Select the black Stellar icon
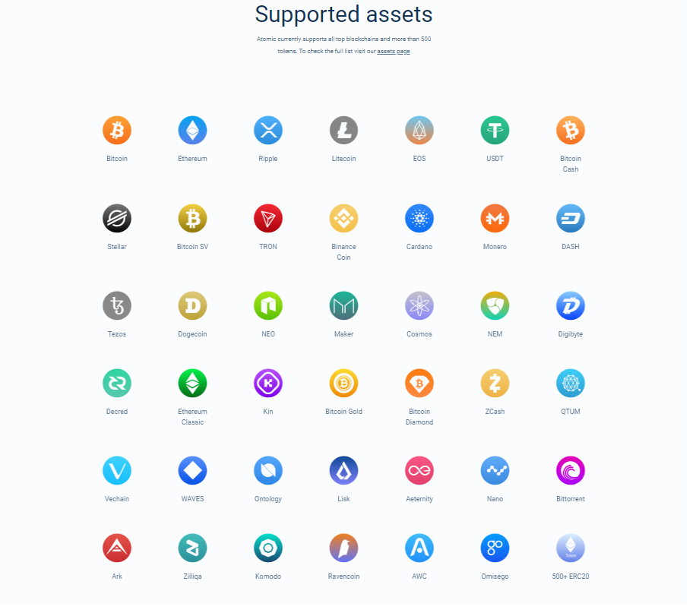The image size is (696, 616). pos(117,218)
